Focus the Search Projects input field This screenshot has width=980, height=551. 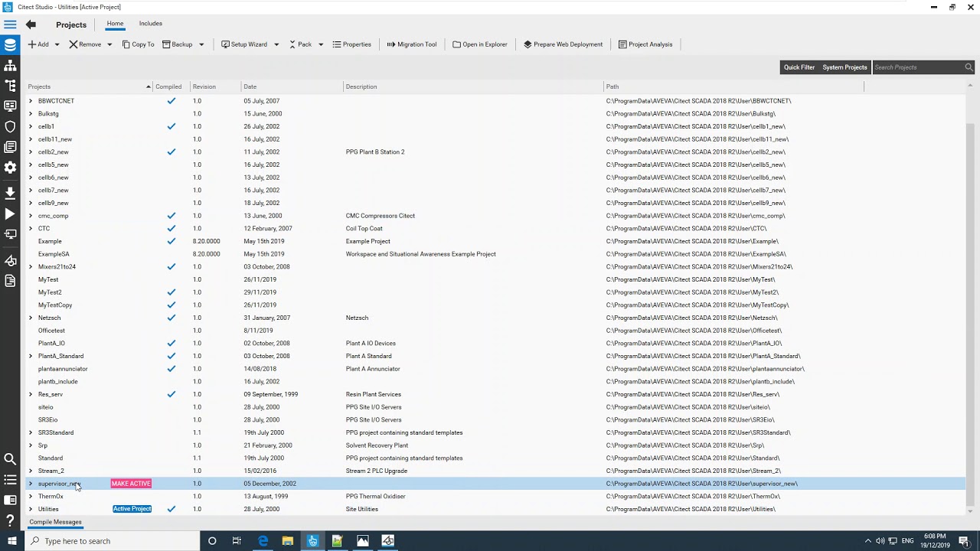coord(917,67)
